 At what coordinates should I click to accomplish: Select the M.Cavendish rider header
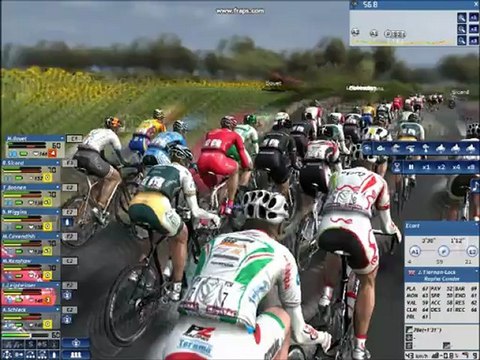tap(31, 236)
